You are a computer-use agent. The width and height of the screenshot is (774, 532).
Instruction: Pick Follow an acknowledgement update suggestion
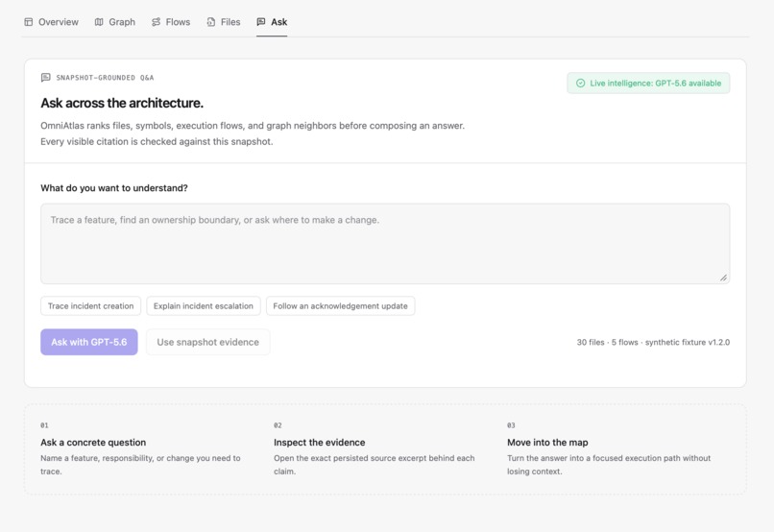point(341,306)
